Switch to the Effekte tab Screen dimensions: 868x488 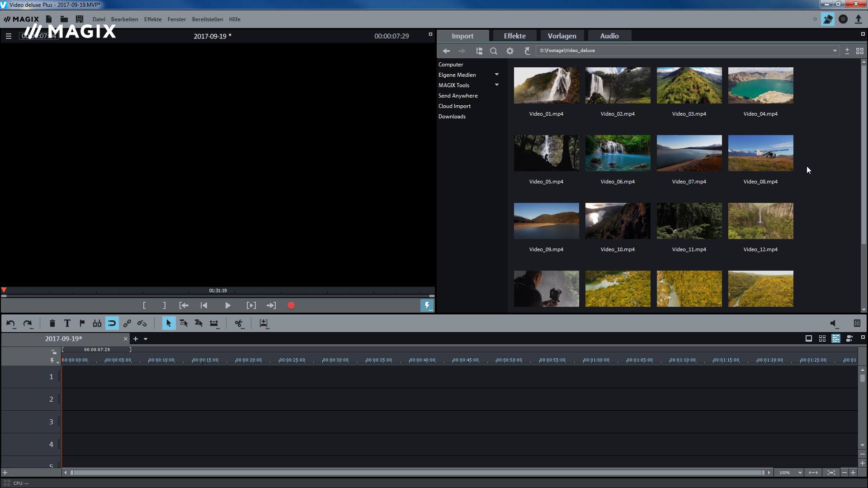[x=514, y=36]
